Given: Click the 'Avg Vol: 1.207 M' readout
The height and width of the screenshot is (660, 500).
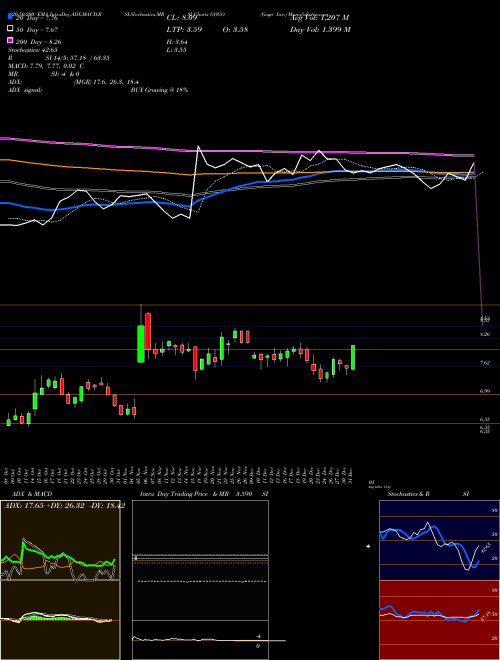Looking at the screenshot, I should tap(319, 18).
